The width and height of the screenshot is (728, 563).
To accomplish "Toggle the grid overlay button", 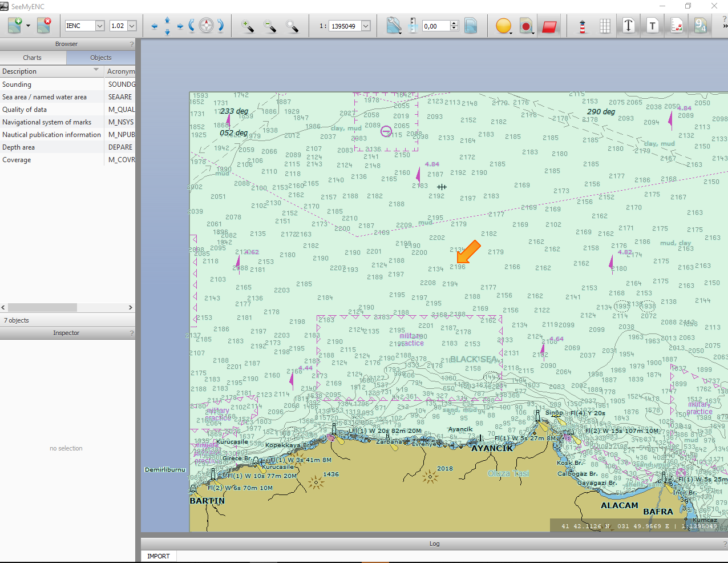I will [x=605, y=26].
